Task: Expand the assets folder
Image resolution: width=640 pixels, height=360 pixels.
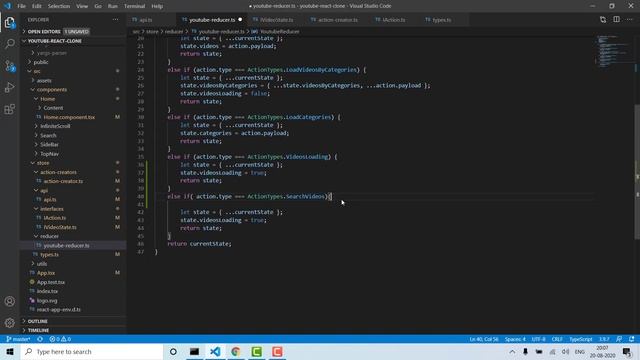Action: pos(44,80)
